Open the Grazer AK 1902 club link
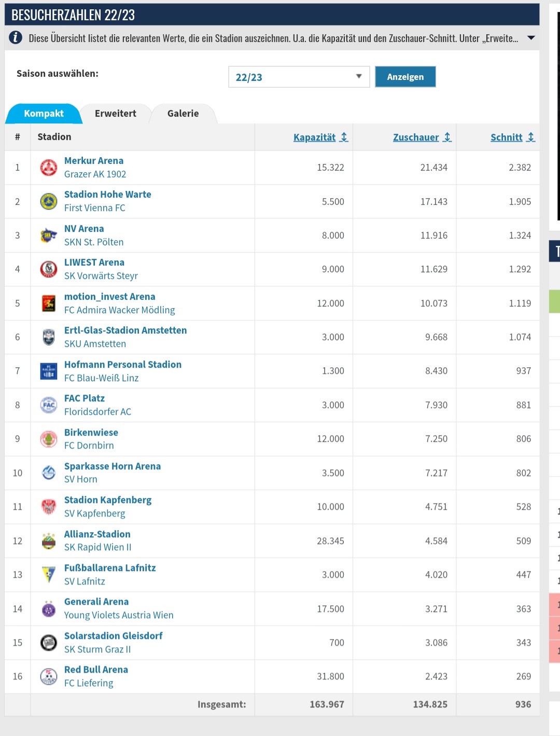The image size is (560, 736). pos(95,174)
